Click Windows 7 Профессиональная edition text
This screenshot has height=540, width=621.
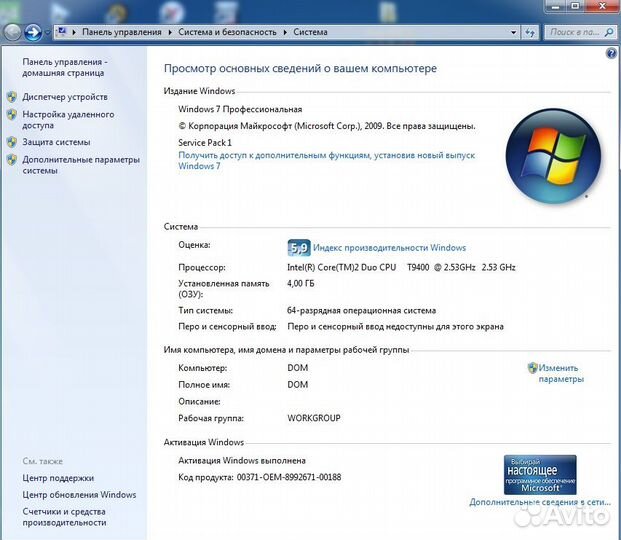pyautogui.click(x=240, y=109)
